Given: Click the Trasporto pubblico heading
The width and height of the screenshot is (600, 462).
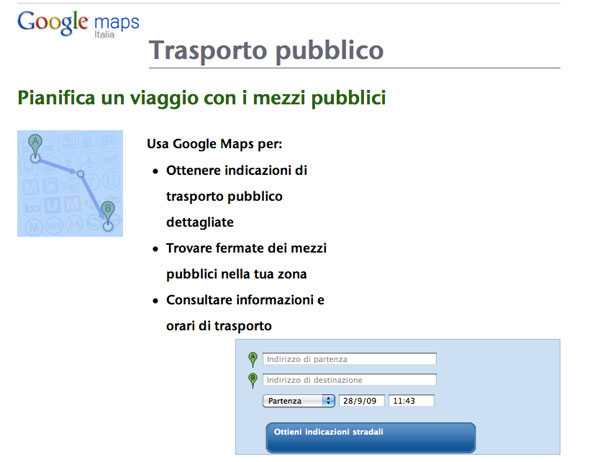Looking at the screenshot, I should point(266,51).
